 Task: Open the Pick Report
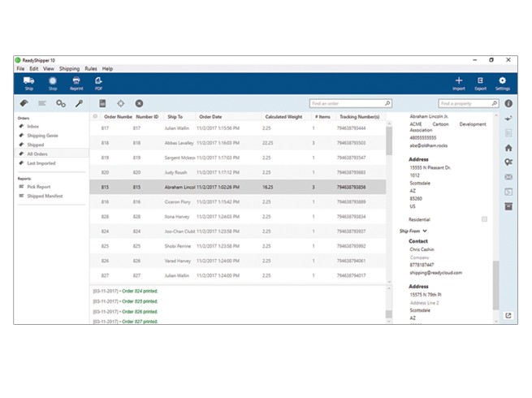coord(39,187)
